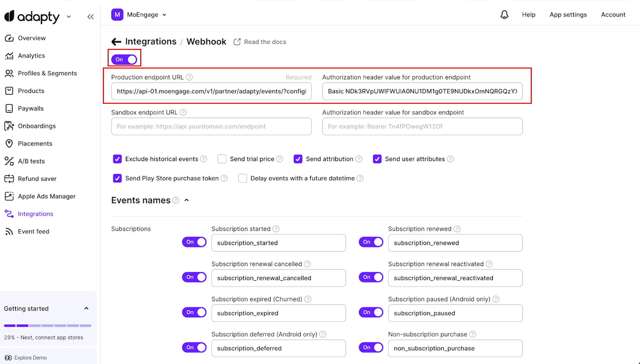Click the Explore Demo button

pyautogui.click(x=26, y=358)
